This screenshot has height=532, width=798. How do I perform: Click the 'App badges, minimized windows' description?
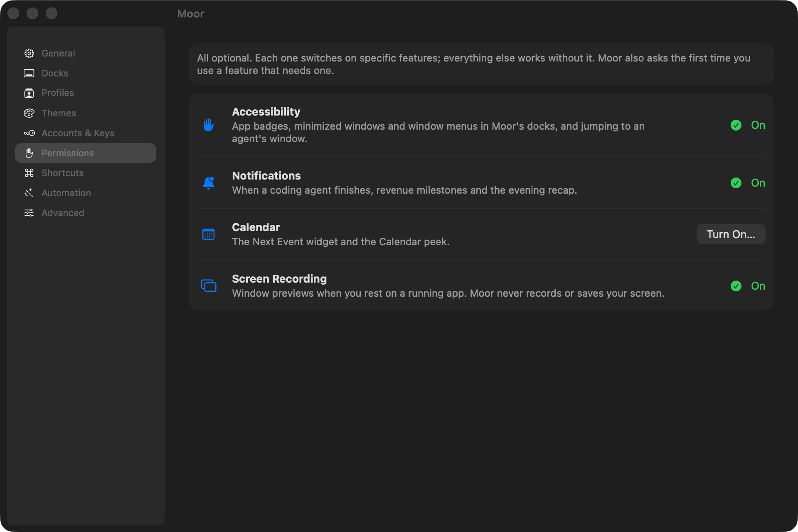click(x=438, y=133)
